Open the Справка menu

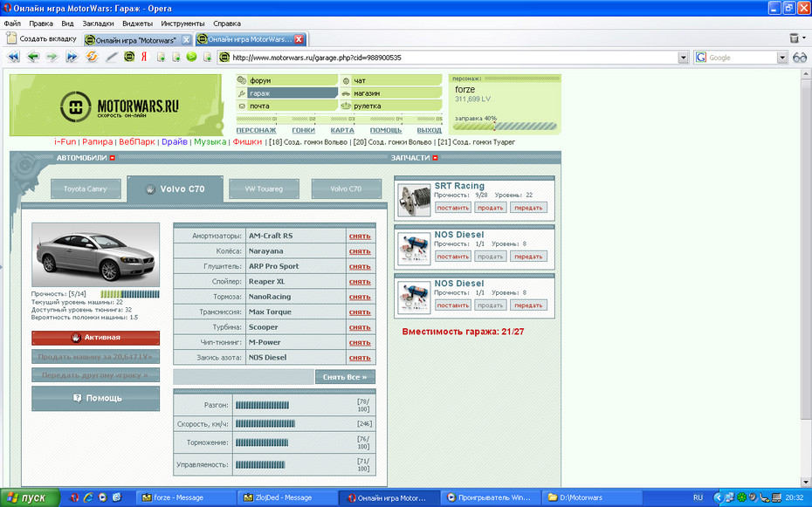click(227, 24)
